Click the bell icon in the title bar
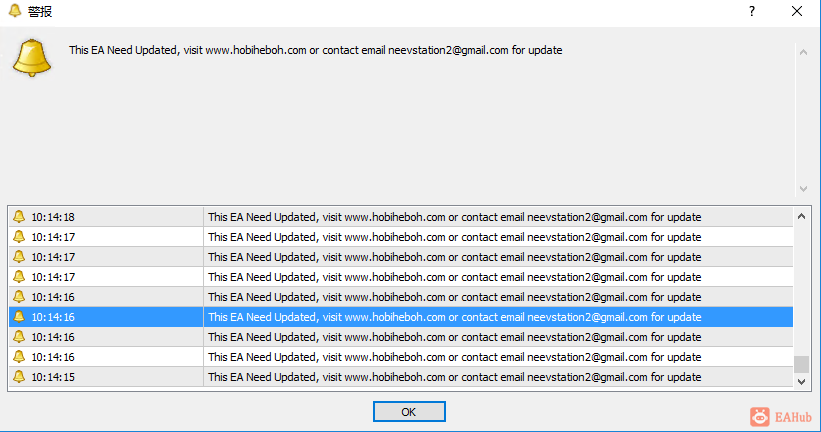Viewport: 821px width, 432px height. click(15, 12)
